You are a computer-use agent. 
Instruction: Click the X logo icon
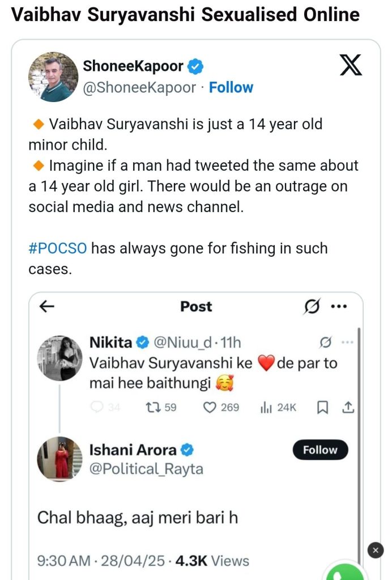coord(350,66)
